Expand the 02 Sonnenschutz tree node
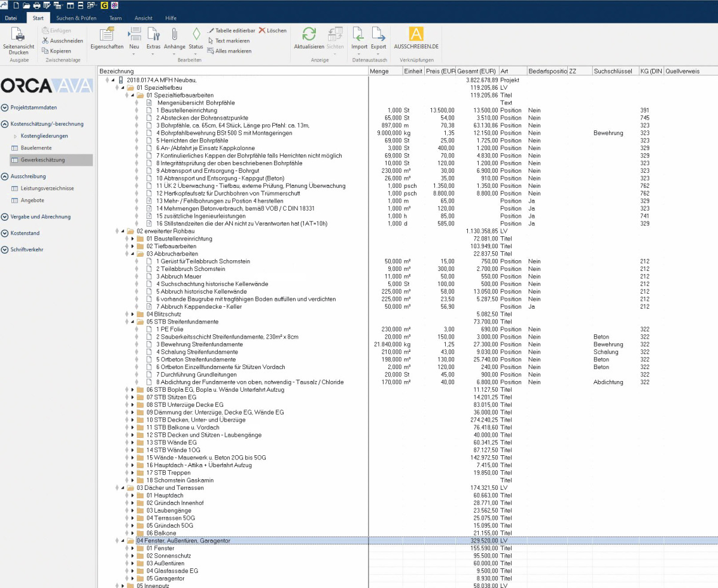The width and height of the screenshot is (718, 588). click(x=132, y=556)
